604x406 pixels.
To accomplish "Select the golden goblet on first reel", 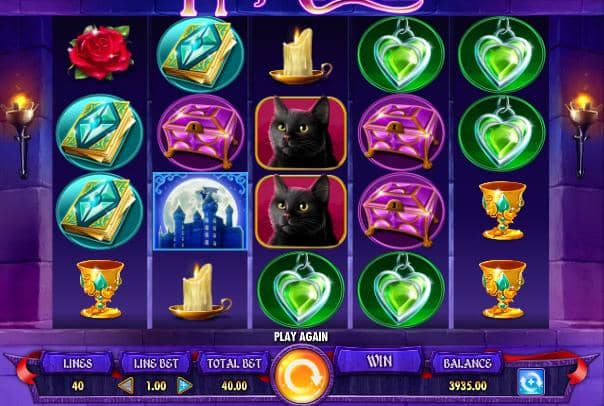I will click(100, 289).
